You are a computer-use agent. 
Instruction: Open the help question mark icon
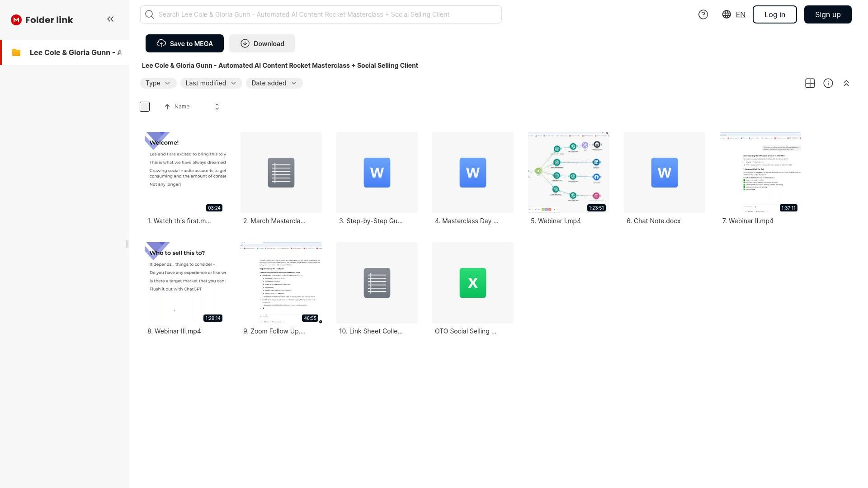703,14
